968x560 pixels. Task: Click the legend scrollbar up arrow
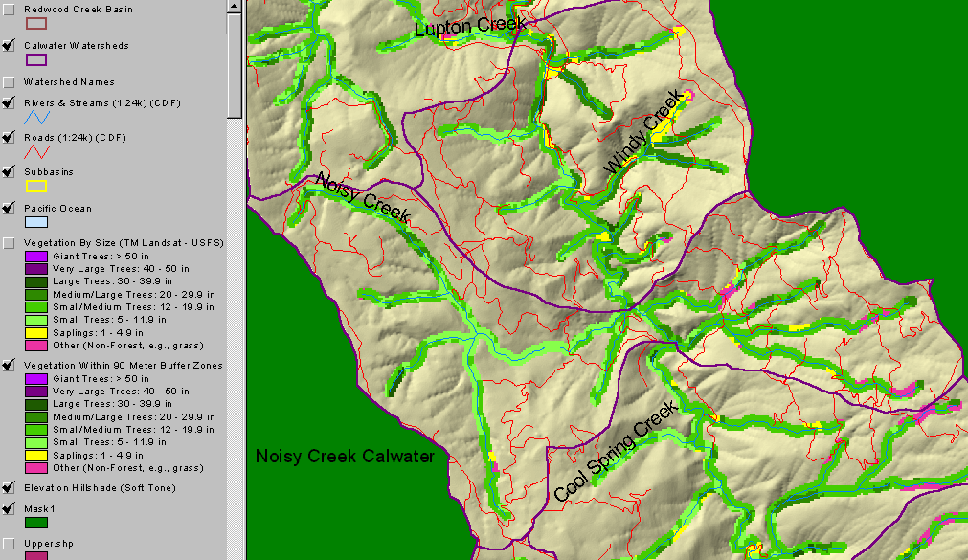click(234, 6)
